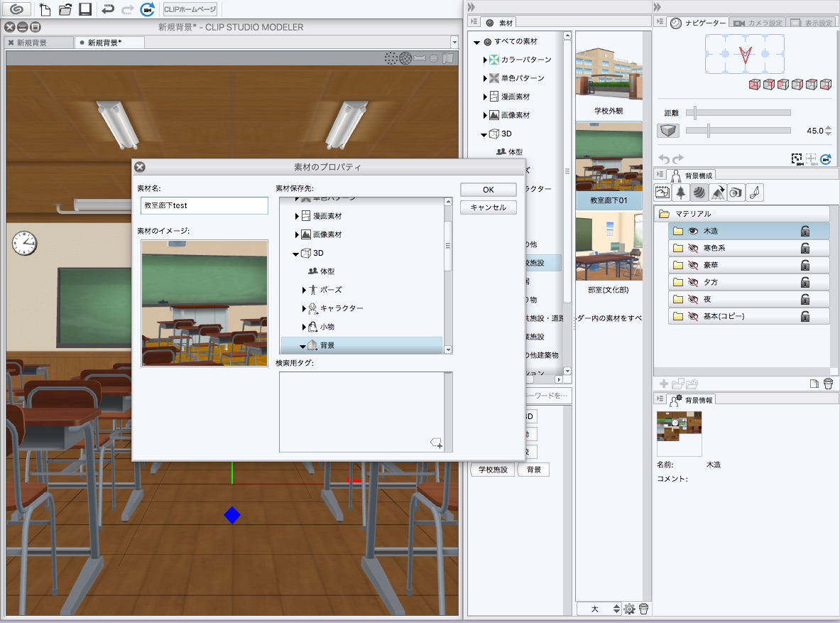Collapse the 3D node in dialog tree
This screenshot has width=840, height=623.
click(296, 253)
